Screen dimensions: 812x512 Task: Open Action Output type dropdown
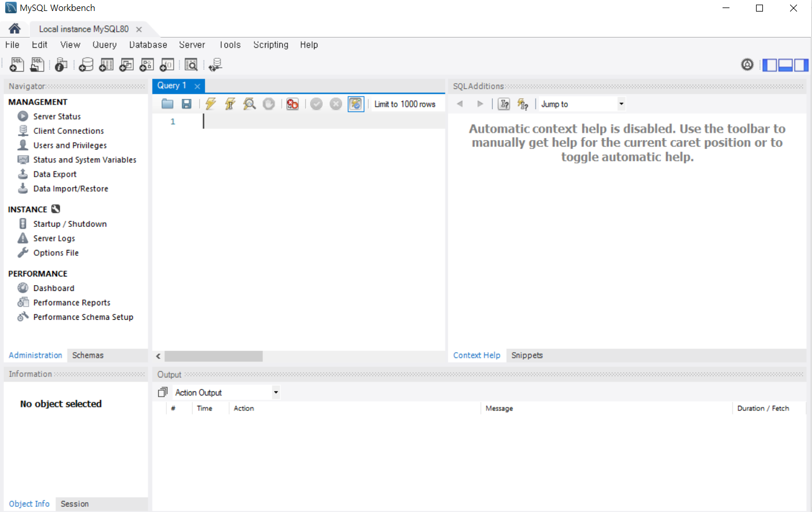(226, 393)
